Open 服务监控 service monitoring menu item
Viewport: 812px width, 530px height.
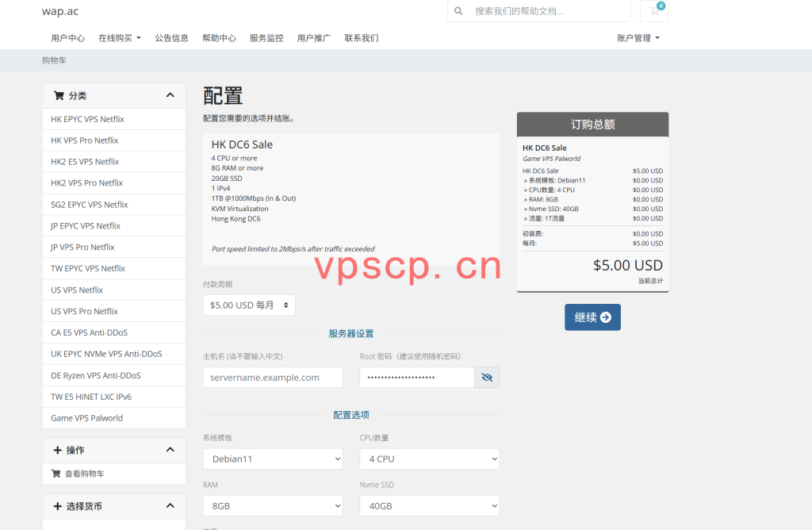(266, 38)
